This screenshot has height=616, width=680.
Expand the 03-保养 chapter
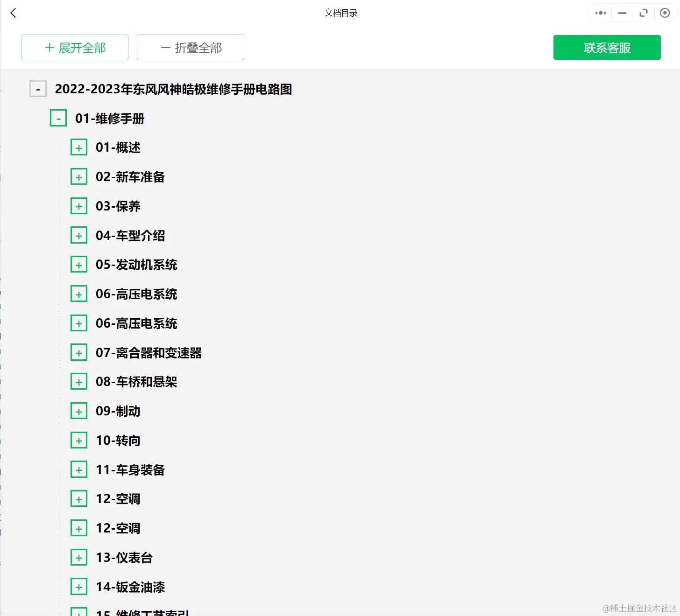point(79,205)
